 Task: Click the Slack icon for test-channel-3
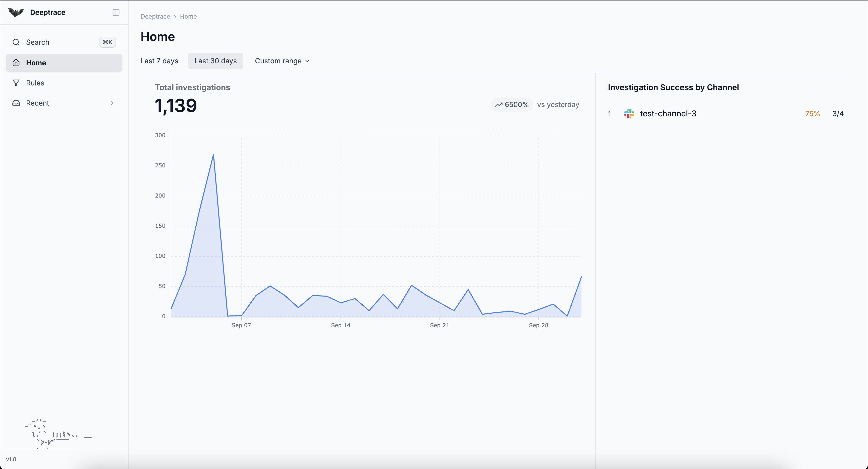pyautogui.click(x=629, y=114)
